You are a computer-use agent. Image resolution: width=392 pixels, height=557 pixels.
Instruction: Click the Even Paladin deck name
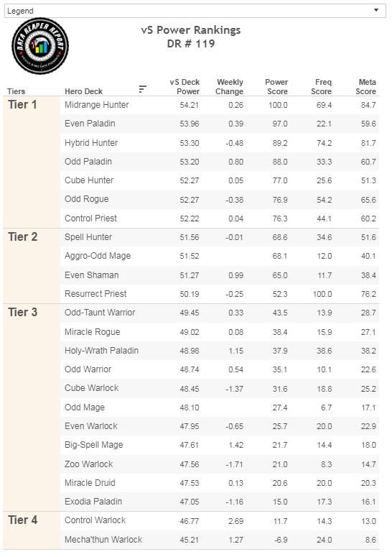(90, 124)
